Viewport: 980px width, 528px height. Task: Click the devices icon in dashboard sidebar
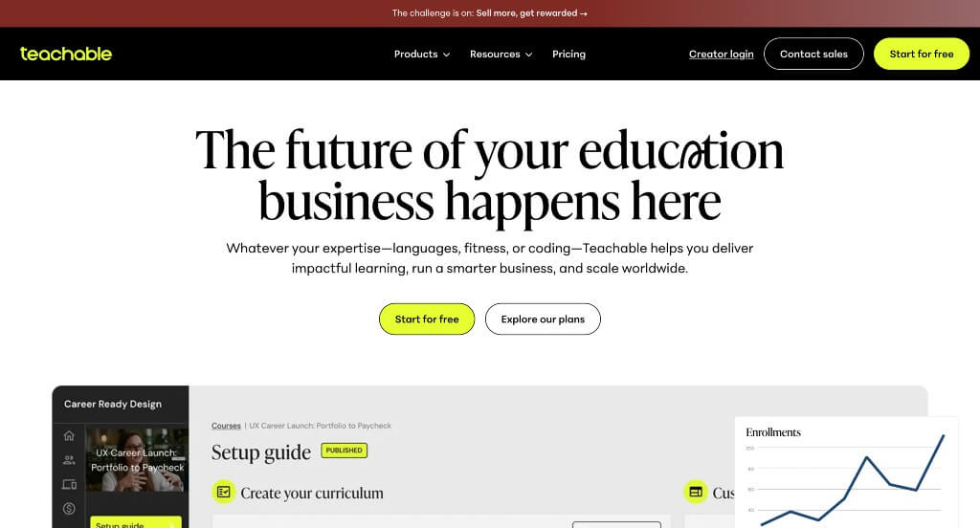point(69,485)
